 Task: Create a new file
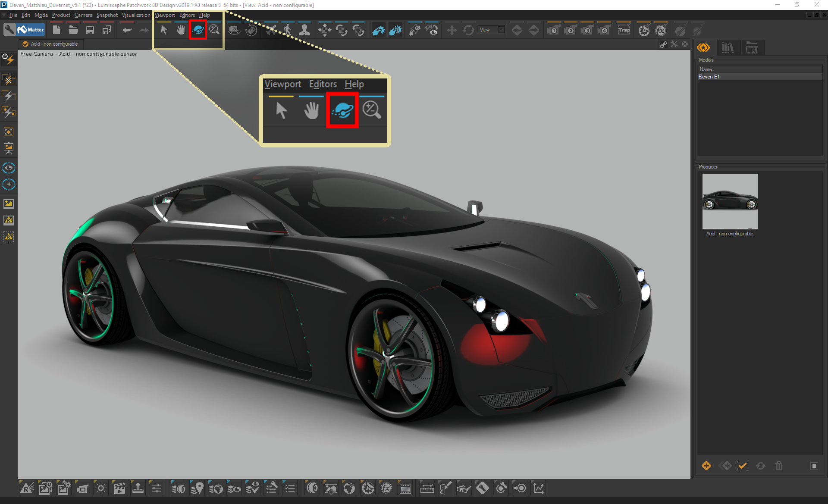coord(56,30)
